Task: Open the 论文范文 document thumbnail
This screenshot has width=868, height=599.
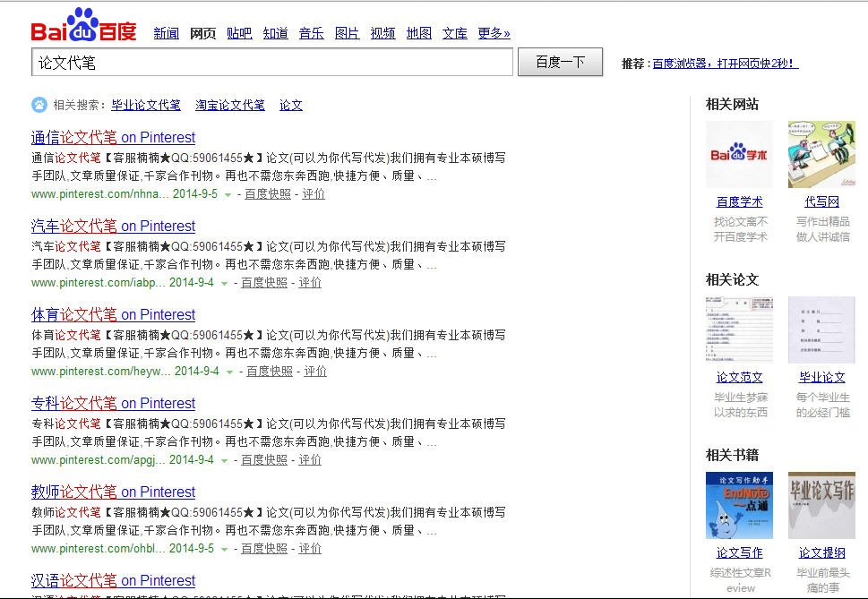Action: click(x=739, y=329)
